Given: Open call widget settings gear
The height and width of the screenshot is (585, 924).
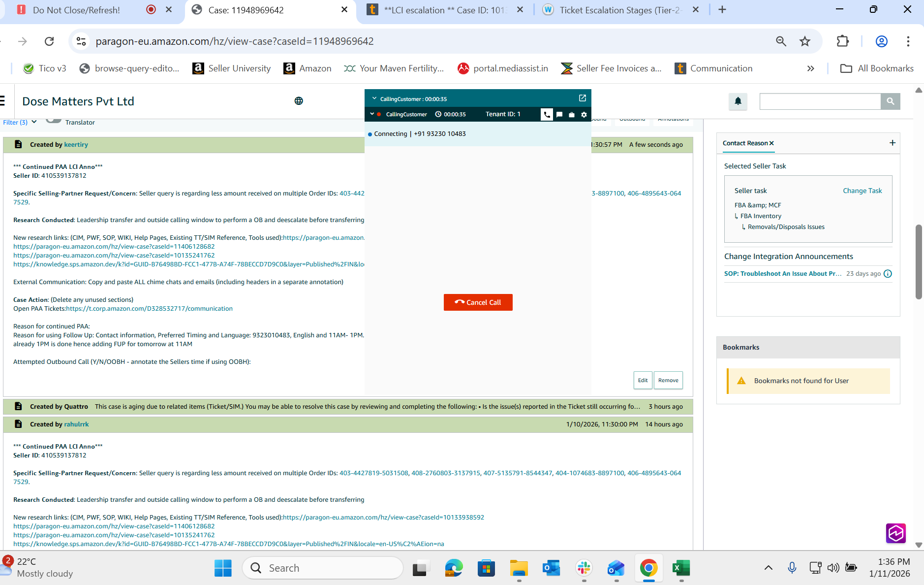Looking at the screenshot, I should click(x=584, y=114).
